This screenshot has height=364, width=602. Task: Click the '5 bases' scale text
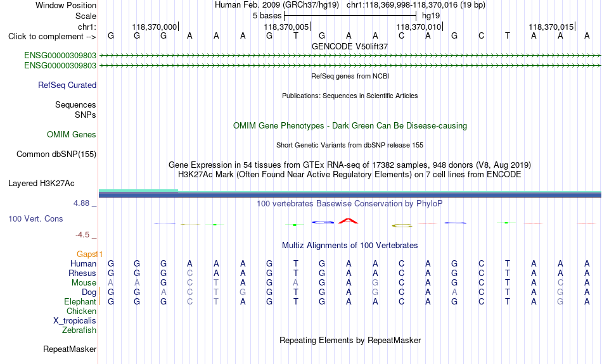point(267,16)
